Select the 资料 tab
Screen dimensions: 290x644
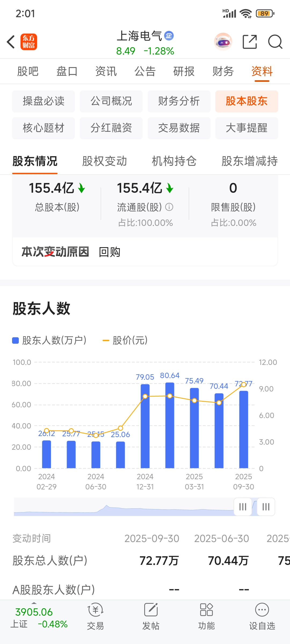click(x=262, y=71)
